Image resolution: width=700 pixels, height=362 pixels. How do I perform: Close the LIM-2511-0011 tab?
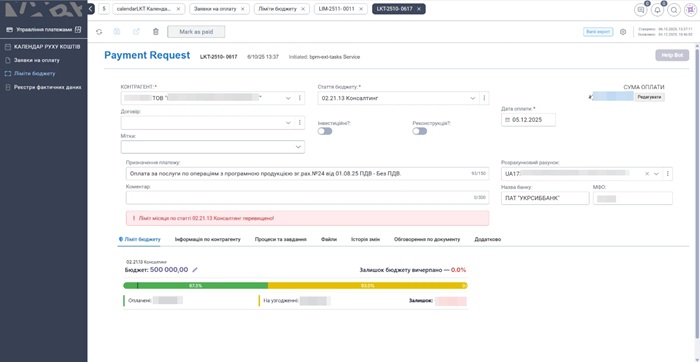pos(361,9)
